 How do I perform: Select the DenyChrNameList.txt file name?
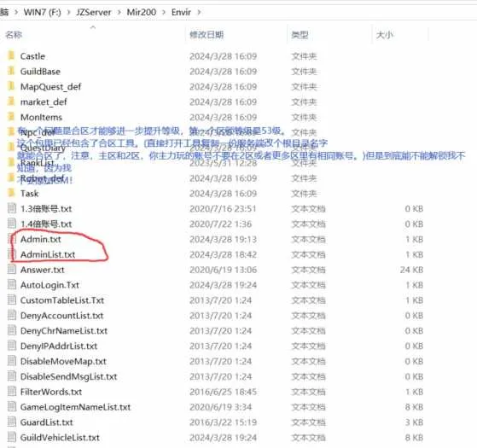click(64, 330)
